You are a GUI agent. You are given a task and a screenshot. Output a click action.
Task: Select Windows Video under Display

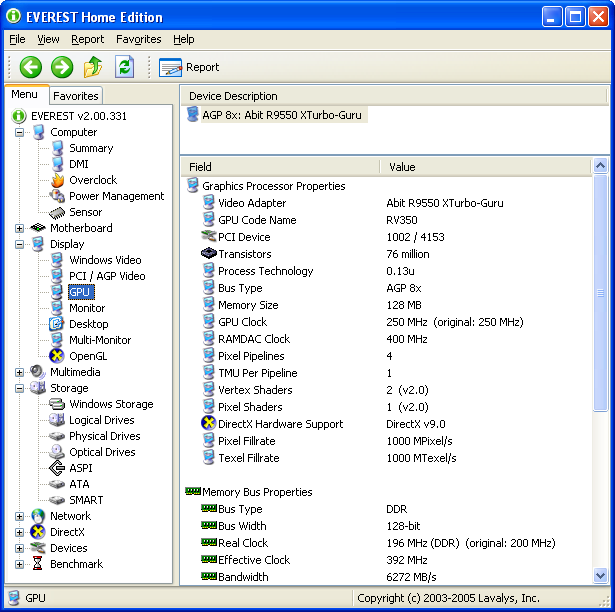(105, 260)
